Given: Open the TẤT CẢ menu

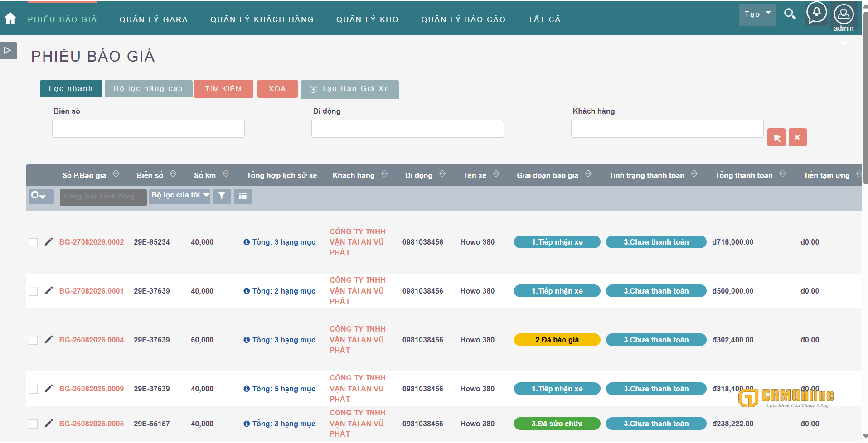Looking at the screenshot, I should [x=544, y=19].
